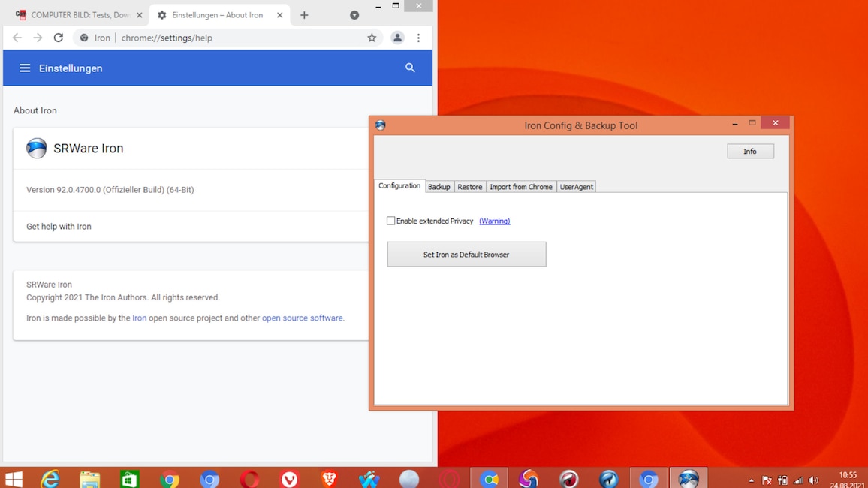Launch Internet Explorer from the taskbar
Screen dimensions: 868x488
(x=50, y=478)
